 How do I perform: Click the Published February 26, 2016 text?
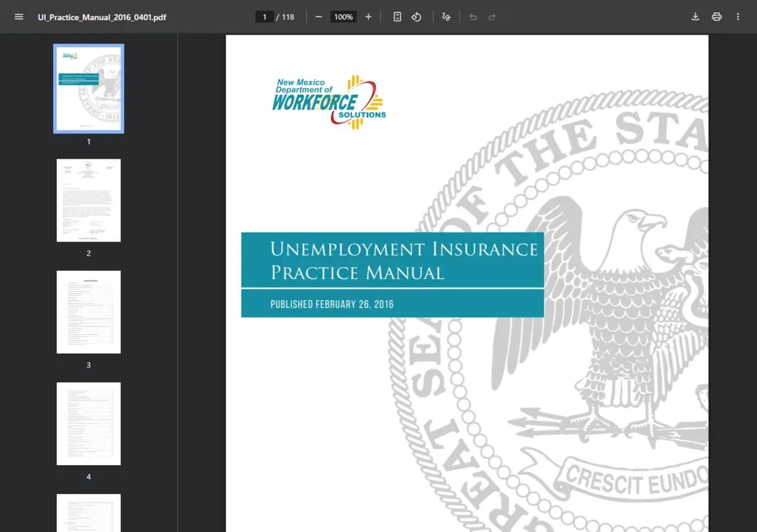(332, 304)
